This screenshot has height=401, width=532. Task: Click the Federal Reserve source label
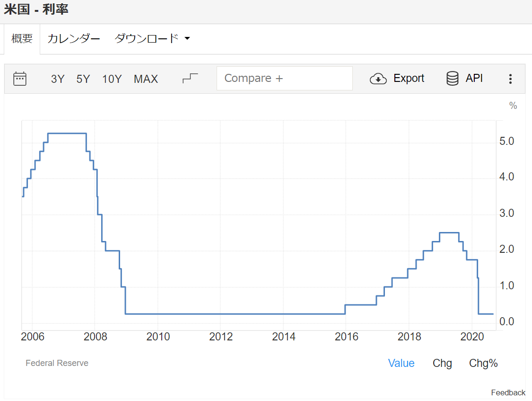tap(57, 363)
